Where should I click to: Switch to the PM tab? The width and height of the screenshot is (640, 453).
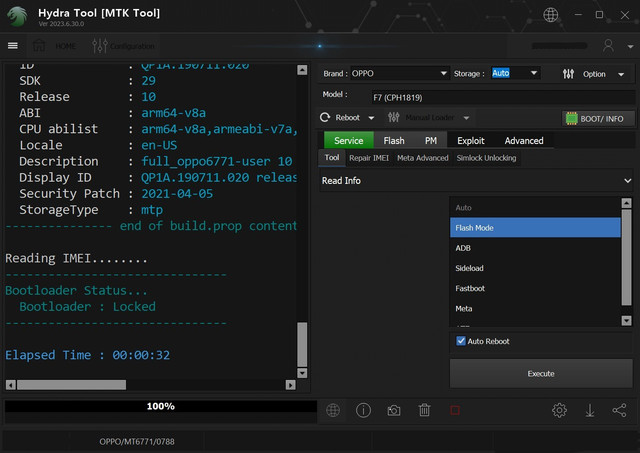(431, 140)
